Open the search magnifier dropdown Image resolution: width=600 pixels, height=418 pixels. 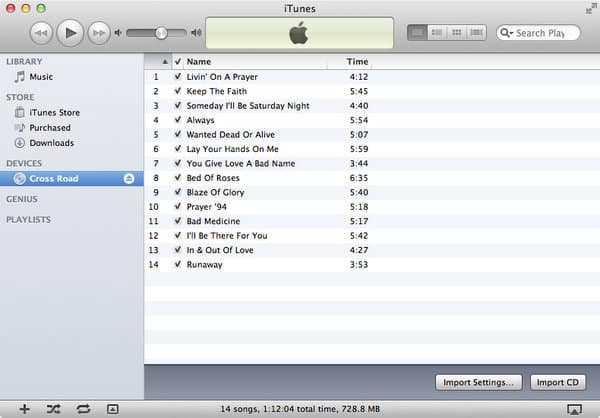coord(506,33)
